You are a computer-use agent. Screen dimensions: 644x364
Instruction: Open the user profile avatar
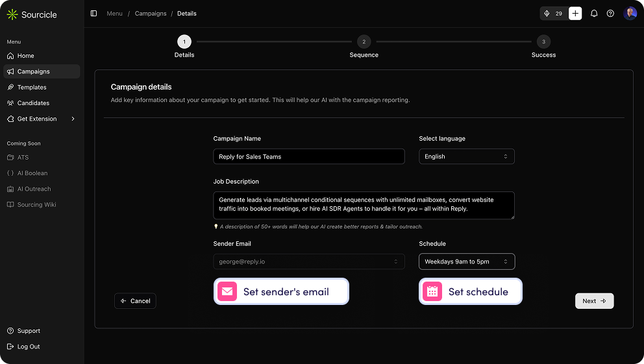(630, 14)
